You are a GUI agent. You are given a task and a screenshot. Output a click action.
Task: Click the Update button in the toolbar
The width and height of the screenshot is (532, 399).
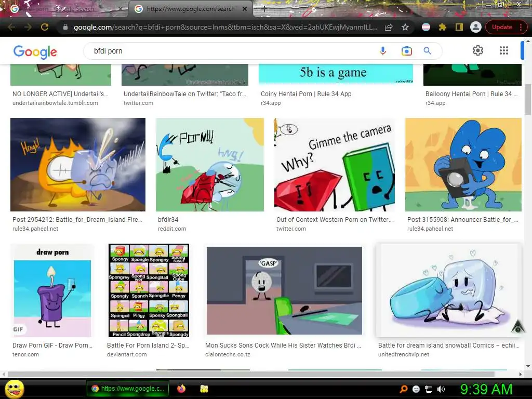502,27
